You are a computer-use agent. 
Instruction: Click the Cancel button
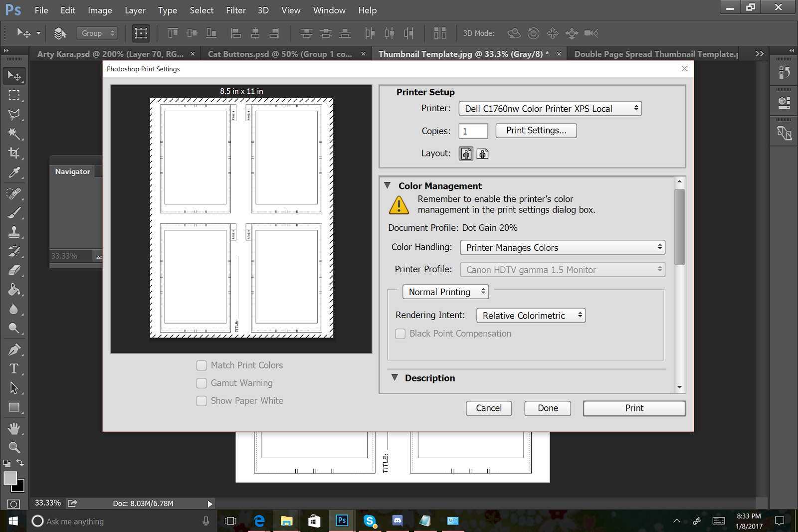[x=488, y=408]
